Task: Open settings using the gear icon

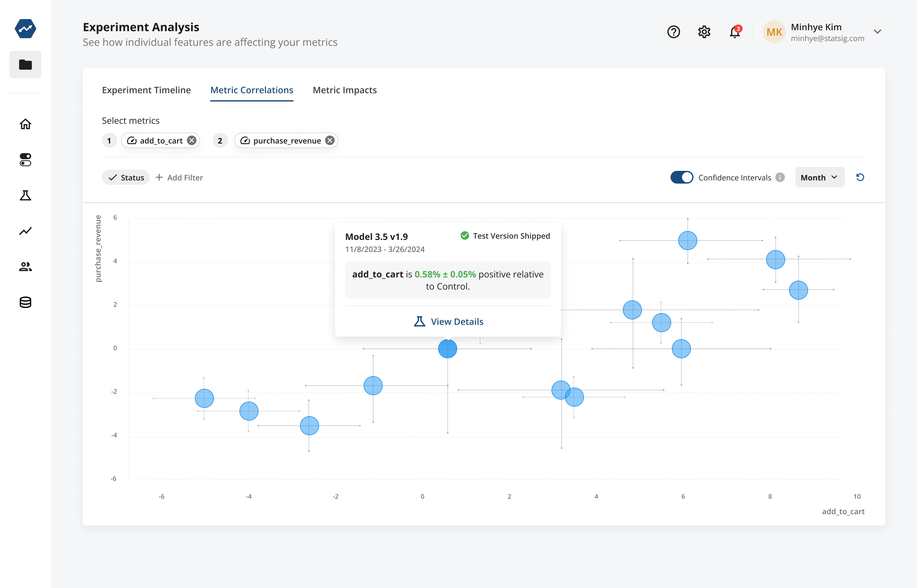Action: [704, 32]
